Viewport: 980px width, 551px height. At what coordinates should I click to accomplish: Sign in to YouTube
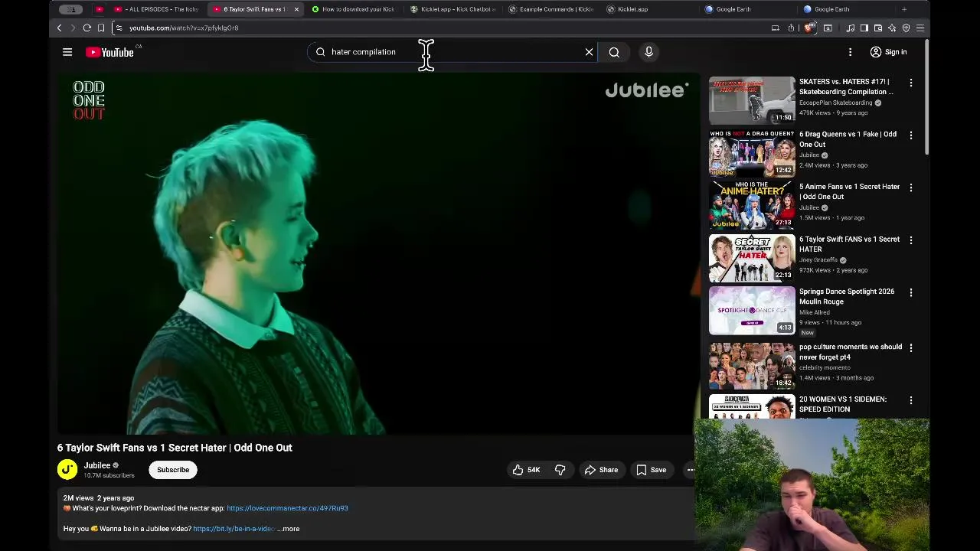[888, 52]
